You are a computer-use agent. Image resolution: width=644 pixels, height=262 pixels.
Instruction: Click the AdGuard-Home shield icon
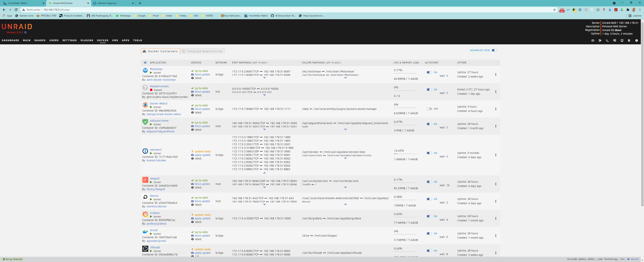(x=145, y=122)
